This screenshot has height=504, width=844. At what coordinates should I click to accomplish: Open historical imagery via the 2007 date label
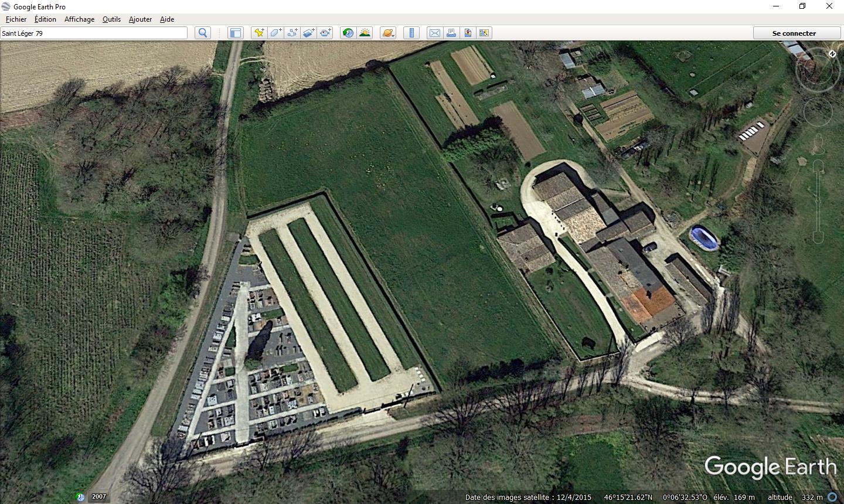[x=99, y=497]
